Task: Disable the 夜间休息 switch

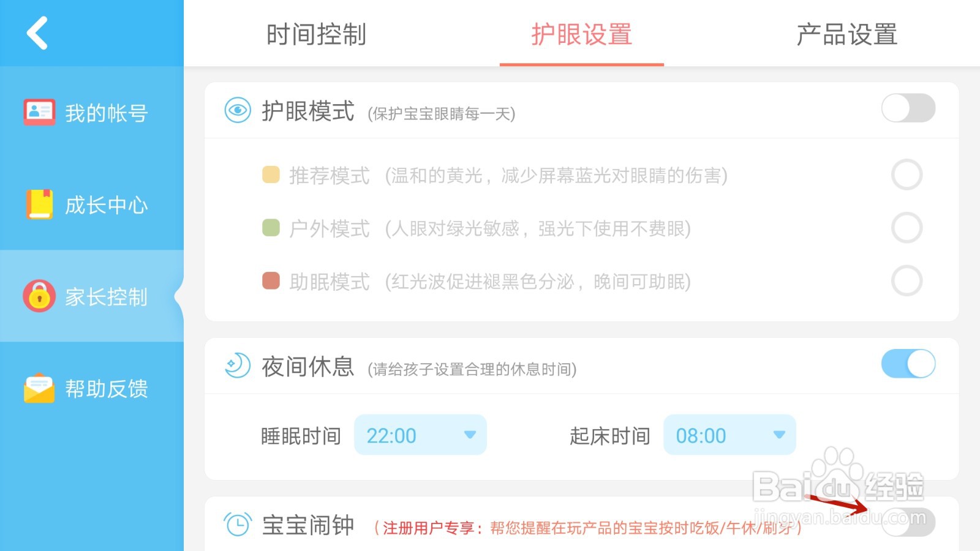Action: click(907, 364)
